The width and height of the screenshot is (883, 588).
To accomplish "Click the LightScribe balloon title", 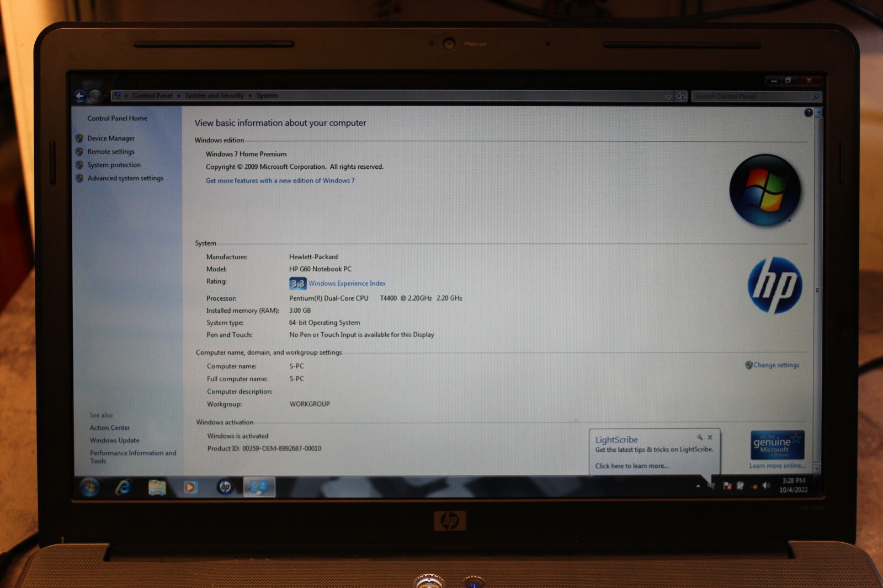I will [x=616, y=440].
